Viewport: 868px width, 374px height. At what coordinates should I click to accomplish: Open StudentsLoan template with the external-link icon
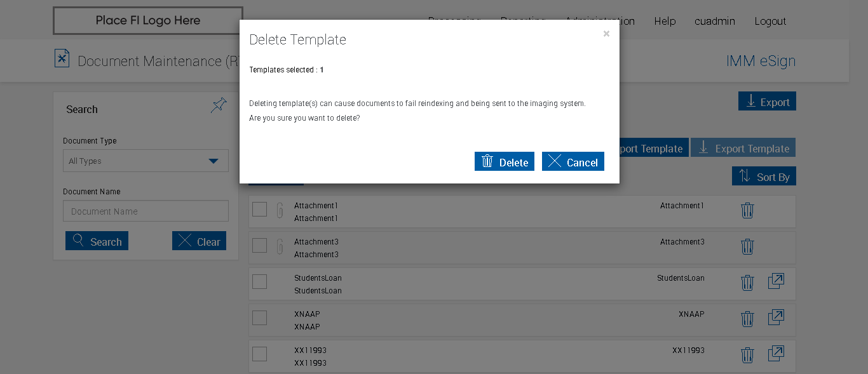click(x=776, y=281)
